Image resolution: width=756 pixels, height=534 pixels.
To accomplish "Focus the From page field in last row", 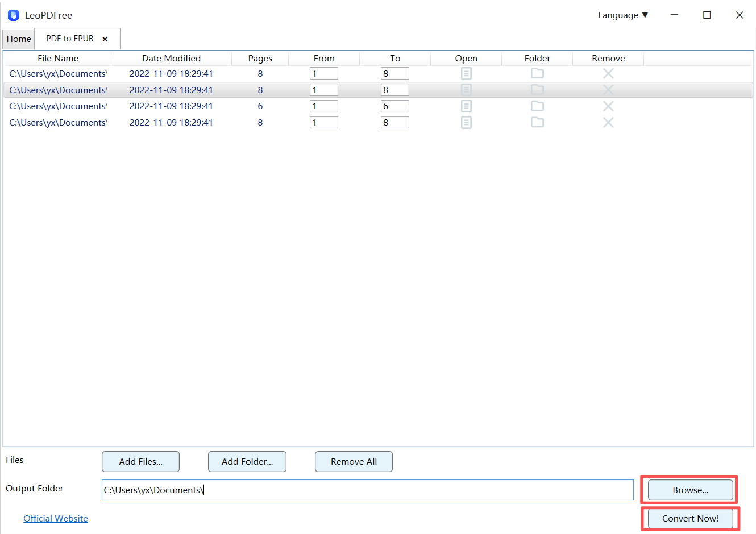I will click(x=324, y=123).
